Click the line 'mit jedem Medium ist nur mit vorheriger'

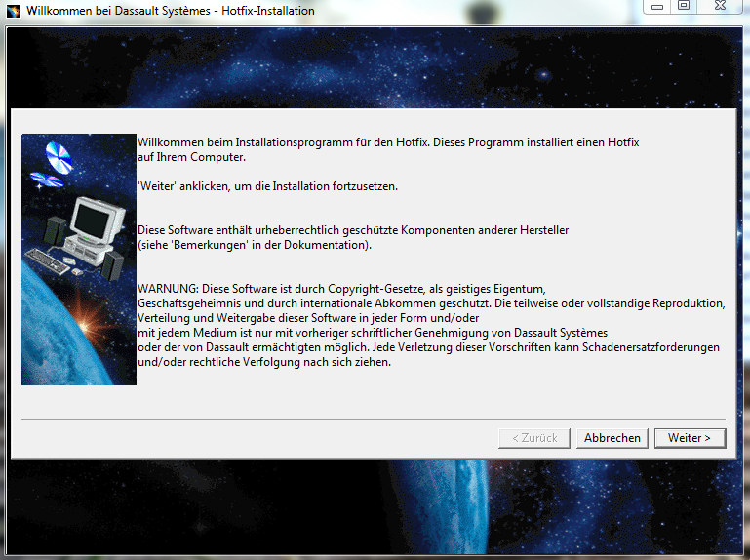[373, 333]
